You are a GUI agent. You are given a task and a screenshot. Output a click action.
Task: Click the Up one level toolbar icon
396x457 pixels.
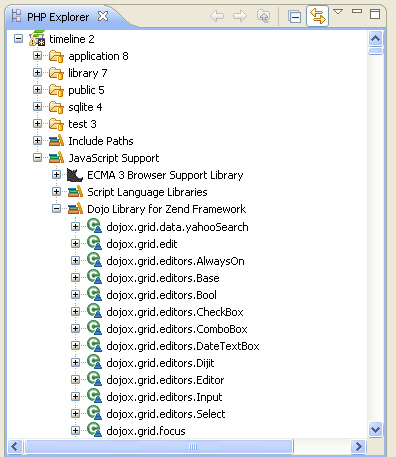click(x=263, y=16)
